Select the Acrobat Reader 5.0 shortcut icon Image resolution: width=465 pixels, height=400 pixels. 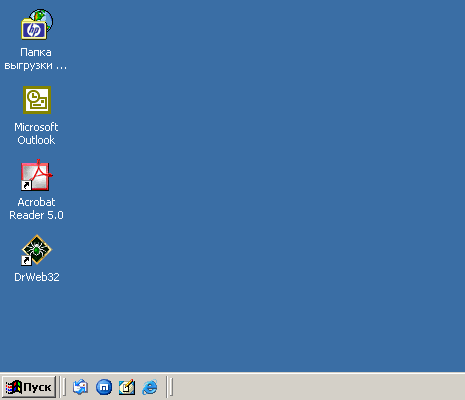[37, 175]
